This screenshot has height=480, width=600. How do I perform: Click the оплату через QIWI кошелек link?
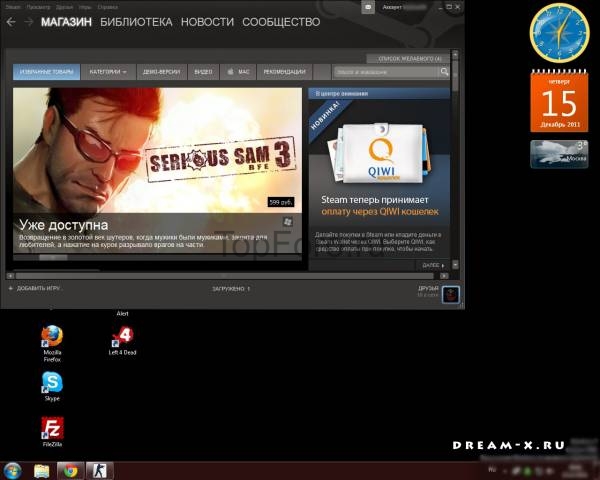point(380,212)
